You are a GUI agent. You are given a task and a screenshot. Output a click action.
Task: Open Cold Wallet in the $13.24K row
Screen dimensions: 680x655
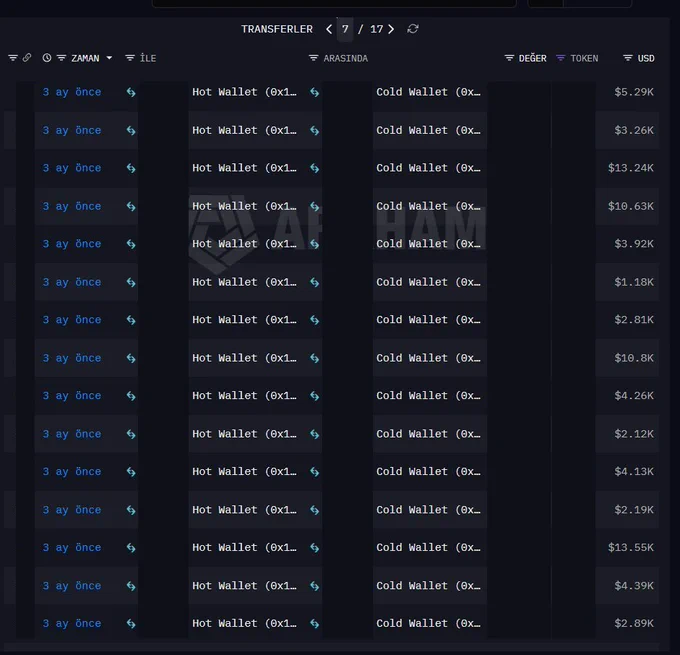(x=428, y=168)
